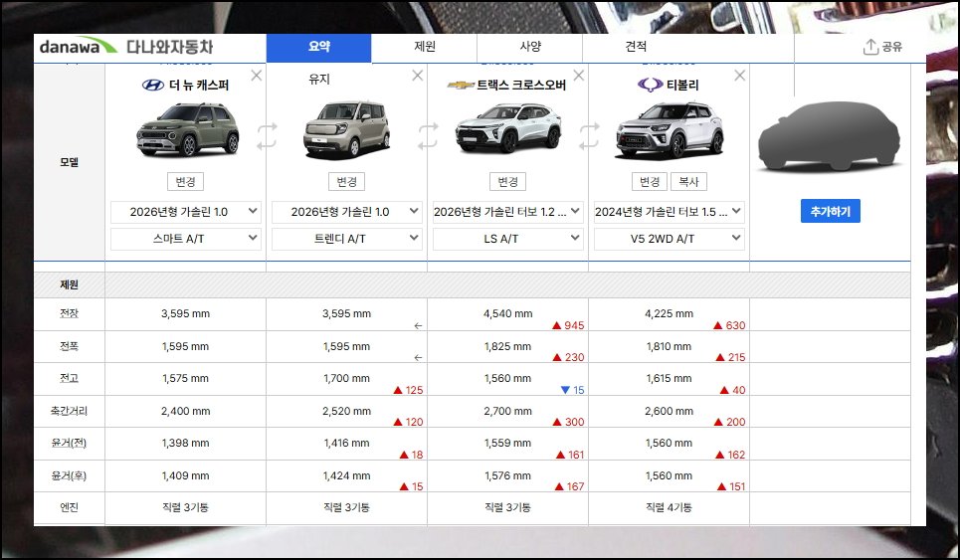The image size is (960, 560).
Task: Click the 윤거(후) spec label link
Action: 70,476
